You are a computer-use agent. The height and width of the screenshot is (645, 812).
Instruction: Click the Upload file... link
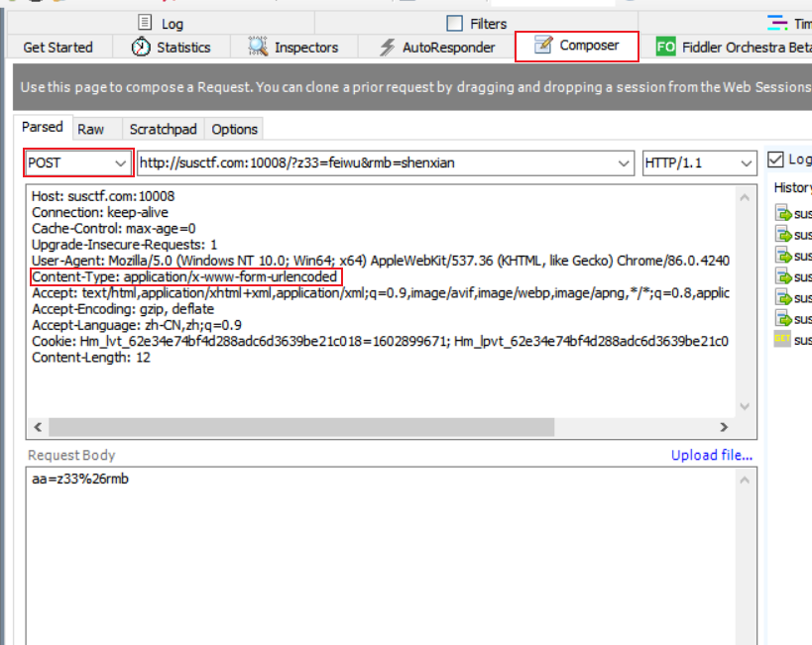(711, 455)
